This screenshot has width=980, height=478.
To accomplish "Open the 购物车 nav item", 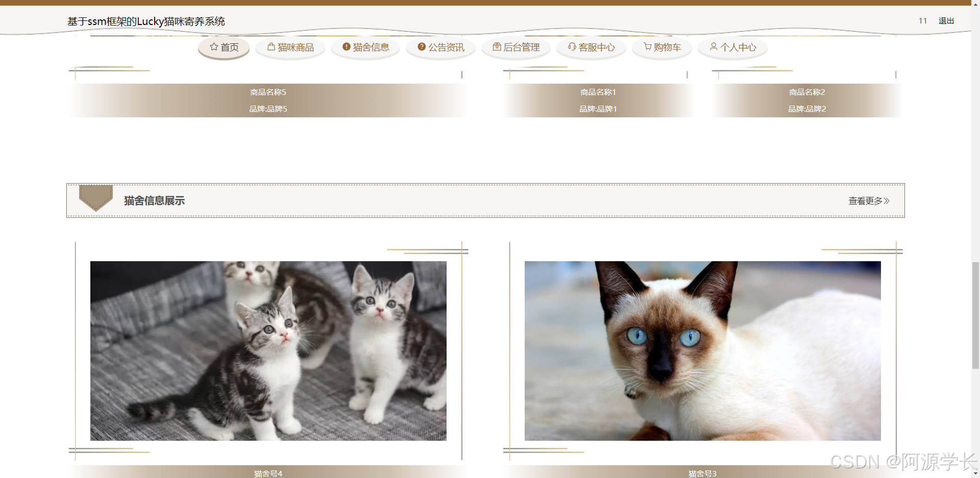I will tap(662, 47).
